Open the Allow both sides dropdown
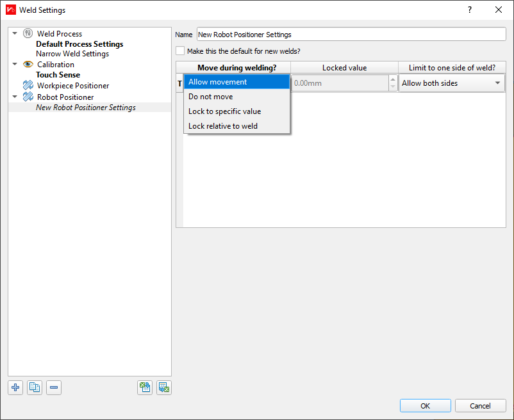The width and height of the screenshot is (514, 420). tap(452, 83)
